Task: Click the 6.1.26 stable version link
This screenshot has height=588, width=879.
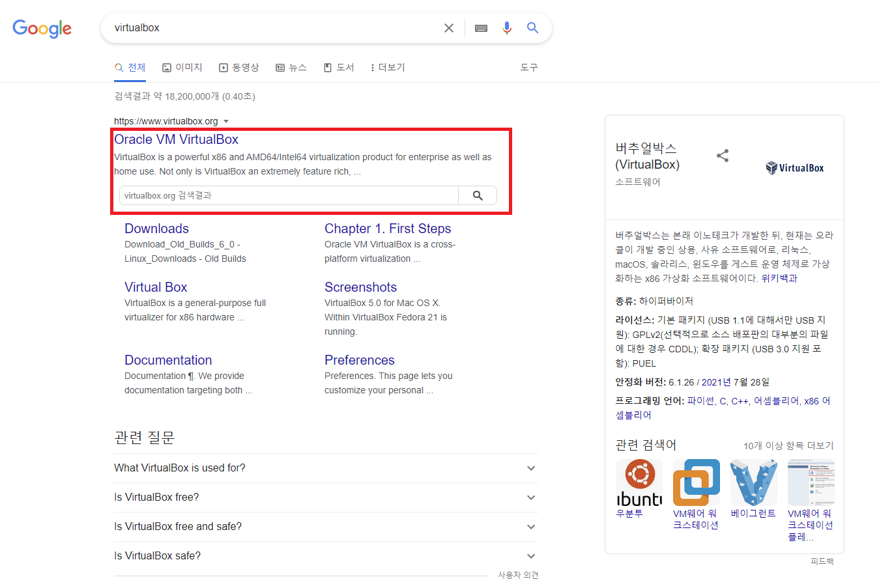Action: point(681,382)
